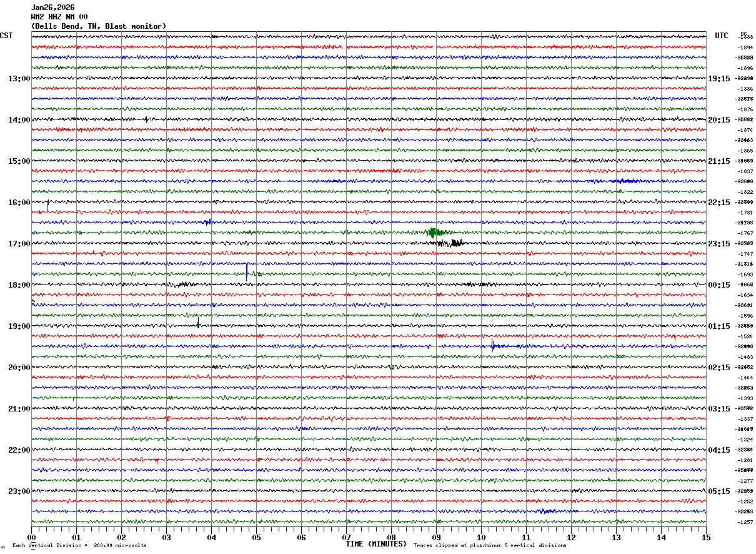Screen dimensions: 756x554
Task: Select the 23:00 CST row label
Action: coord(19,491)
